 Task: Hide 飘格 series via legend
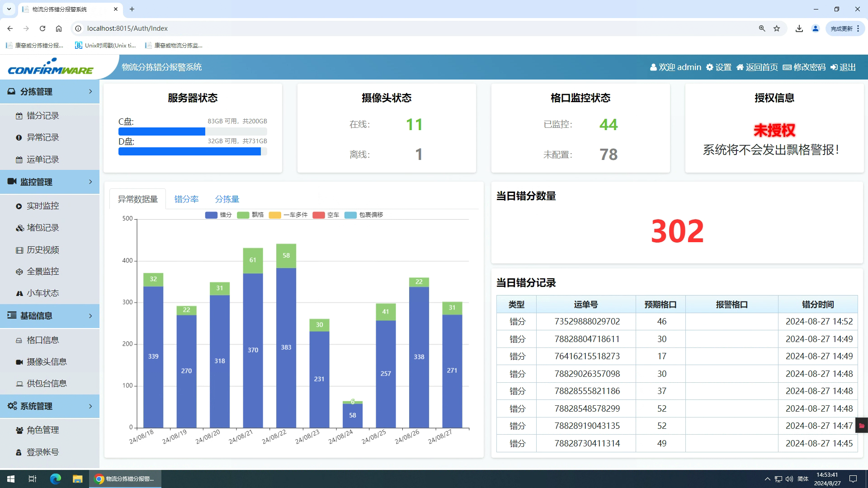point(252,215)
